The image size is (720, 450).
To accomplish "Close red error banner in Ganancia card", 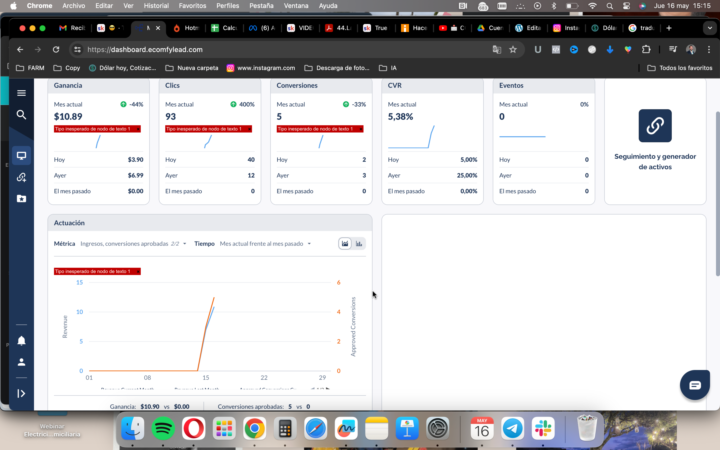I will 138,129.
